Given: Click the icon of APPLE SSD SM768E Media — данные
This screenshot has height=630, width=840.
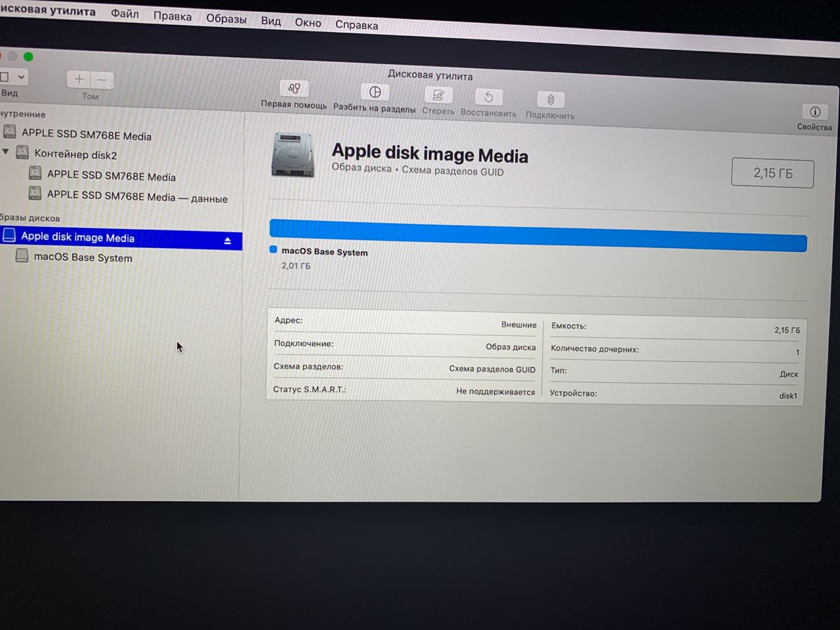Looking at the screenshot, I should 35,194.
